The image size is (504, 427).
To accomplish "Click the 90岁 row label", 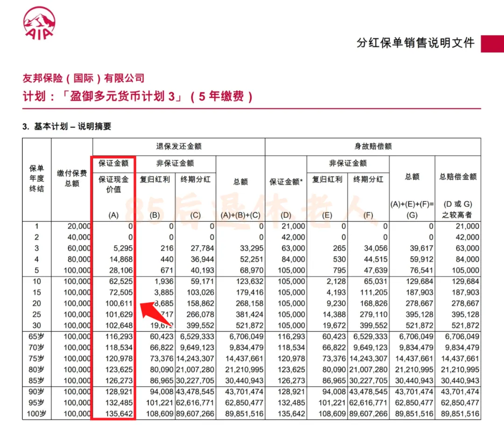I will 36,392.
